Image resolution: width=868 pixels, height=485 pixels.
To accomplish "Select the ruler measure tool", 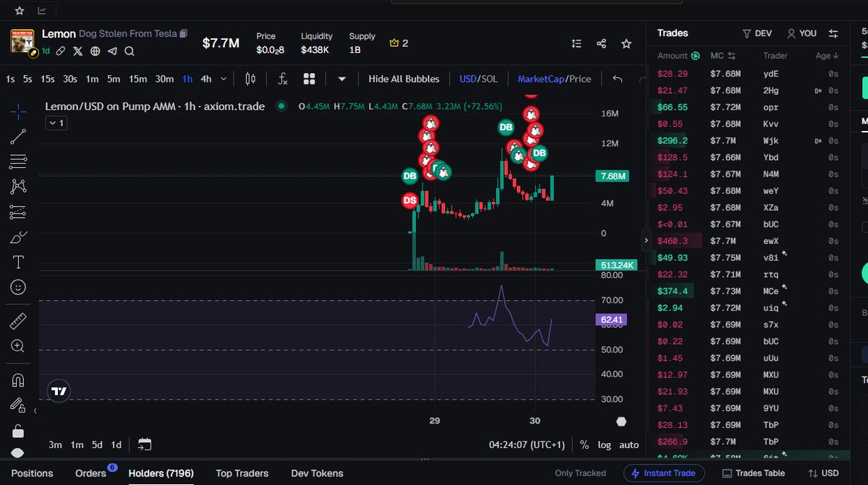I will click(x=19, y=320).
